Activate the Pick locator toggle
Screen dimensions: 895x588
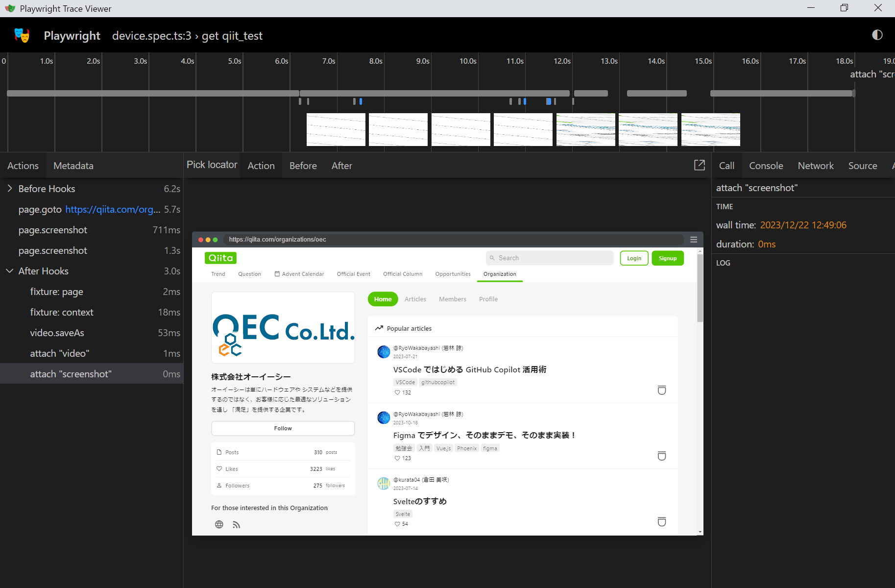point(212,165)
